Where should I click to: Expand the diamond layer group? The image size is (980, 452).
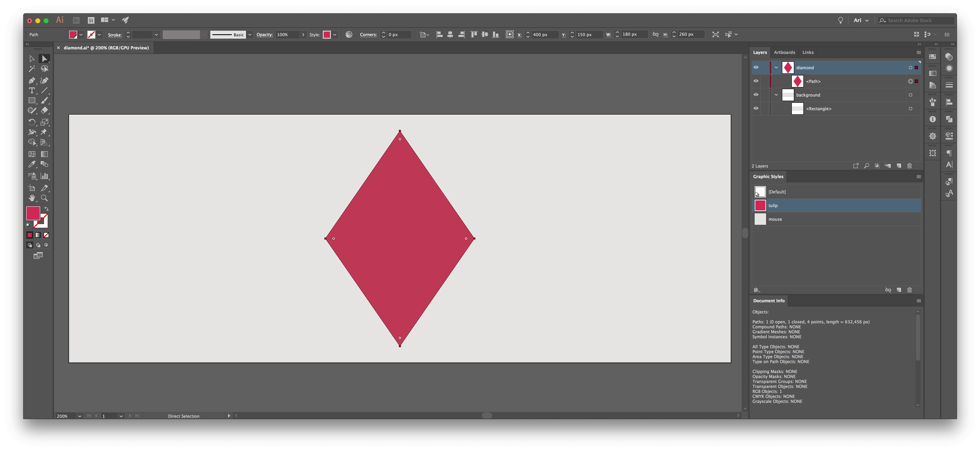coord(775,67)
